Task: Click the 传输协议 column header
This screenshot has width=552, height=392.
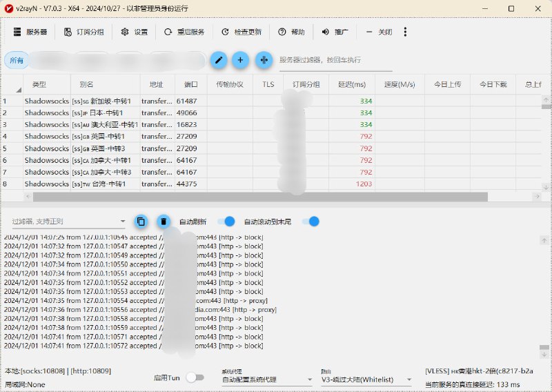Action: click(230, 84)
